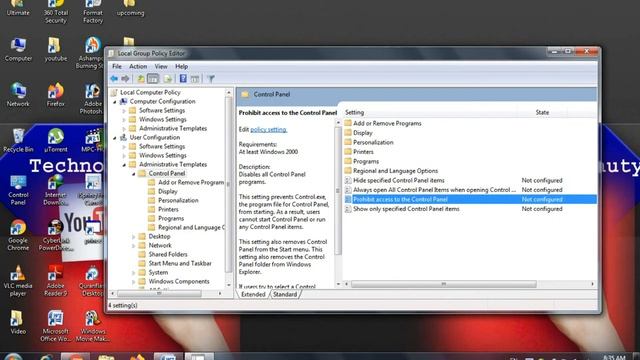Select the Control Panel desktop shortcut
This screenshot has height=360, width=640.
pos(18,190)
